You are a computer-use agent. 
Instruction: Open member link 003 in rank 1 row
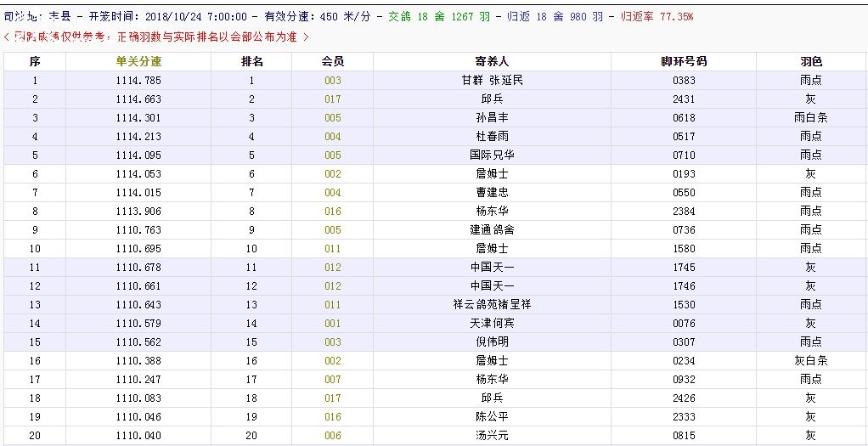click(x=332, y=81)
